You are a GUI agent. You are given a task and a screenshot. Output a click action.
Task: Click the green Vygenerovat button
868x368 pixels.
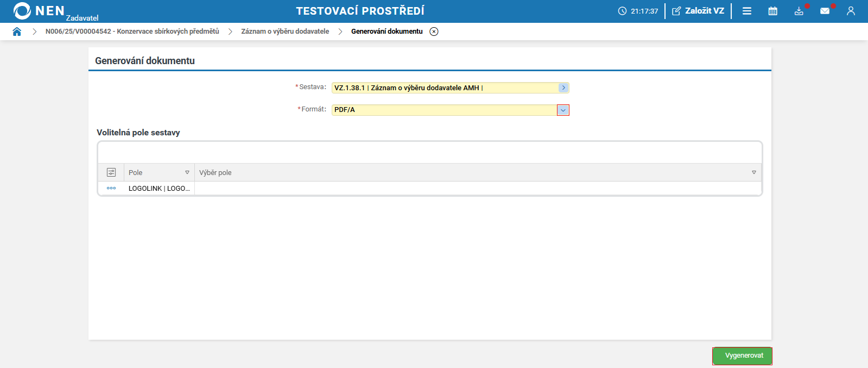tap(742, 355)
